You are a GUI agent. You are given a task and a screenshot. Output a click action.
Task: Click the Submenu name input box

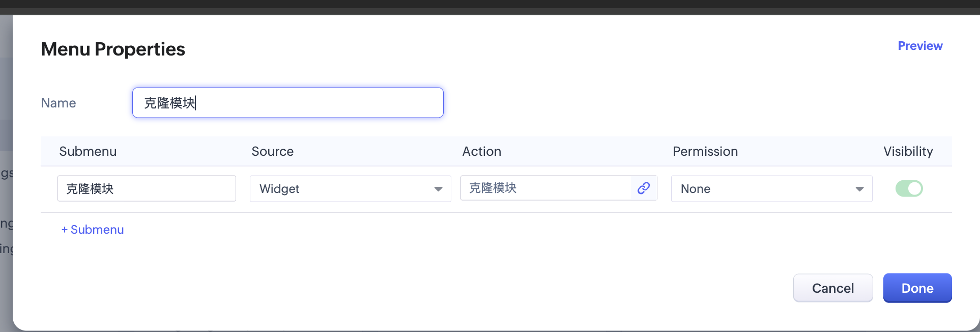click(147, 189)
